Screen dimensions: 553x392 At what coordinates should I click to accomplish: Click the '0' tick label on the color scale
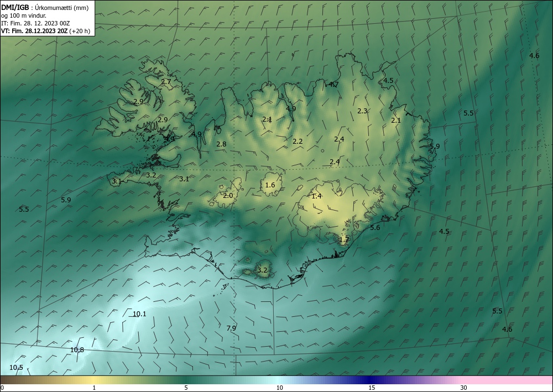click(2, 388)
